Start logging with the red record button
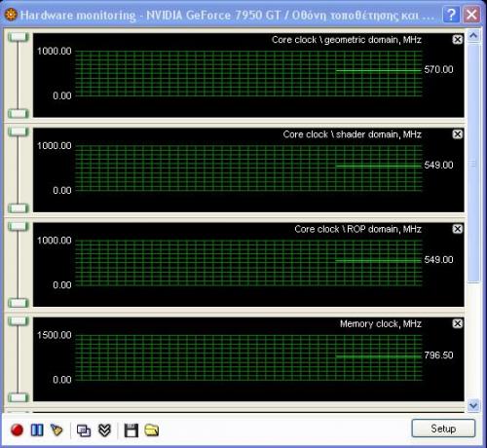 coord(17,430)
